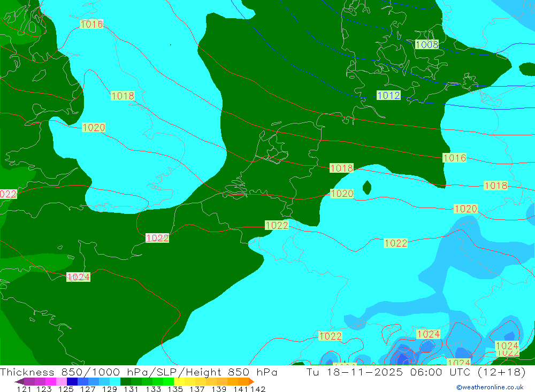Click the blue 1012 isobar label
Image resolution: width=535 pixels, height=392 pixels.
(388, 96)
